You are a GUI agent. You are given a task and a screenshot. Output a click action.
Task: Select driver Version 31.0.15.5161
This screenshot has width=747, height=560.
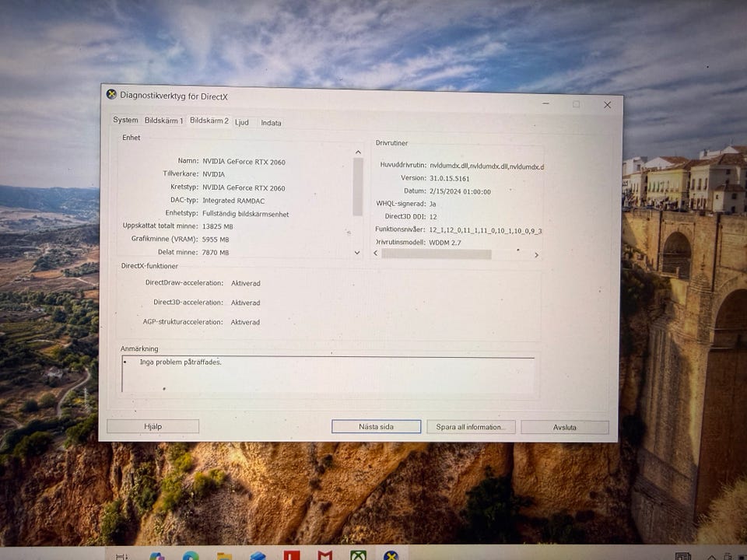point(449,179)
